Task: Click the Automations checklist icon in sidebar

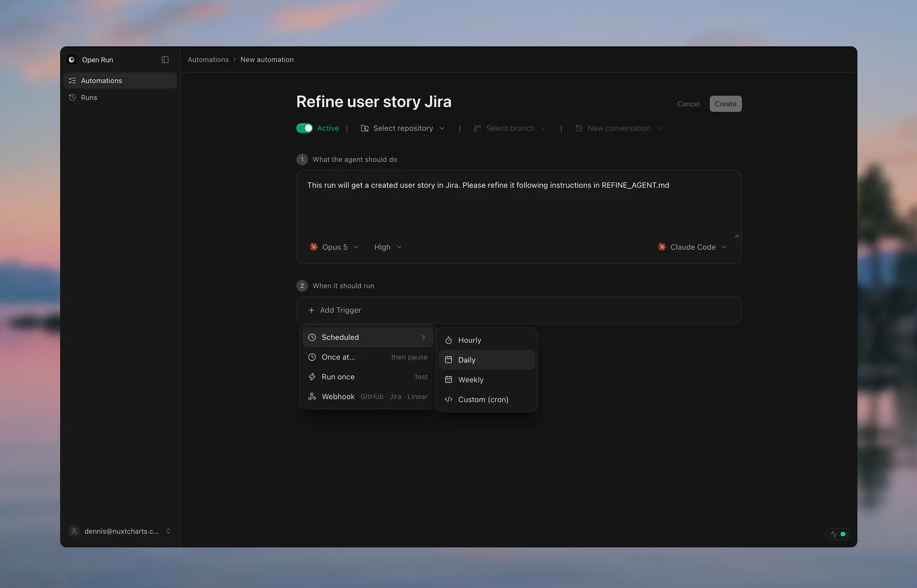Action: point(72,81)
